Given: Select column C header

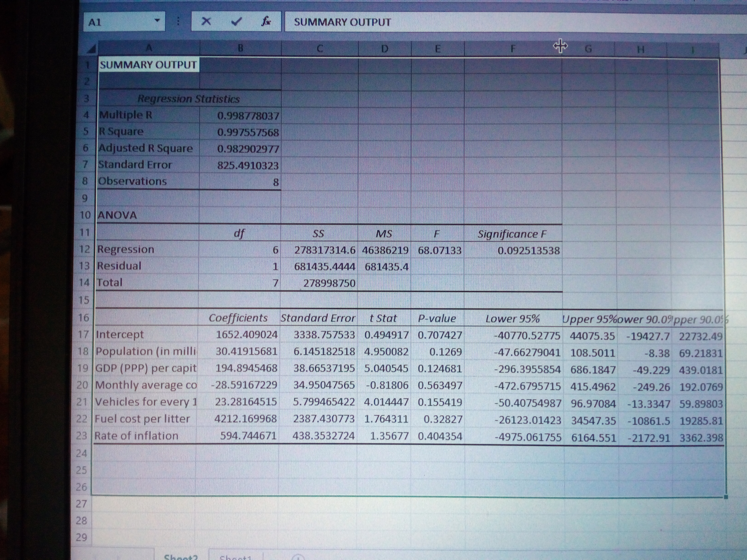Looking at the screenshot, I should pos(320,48).
